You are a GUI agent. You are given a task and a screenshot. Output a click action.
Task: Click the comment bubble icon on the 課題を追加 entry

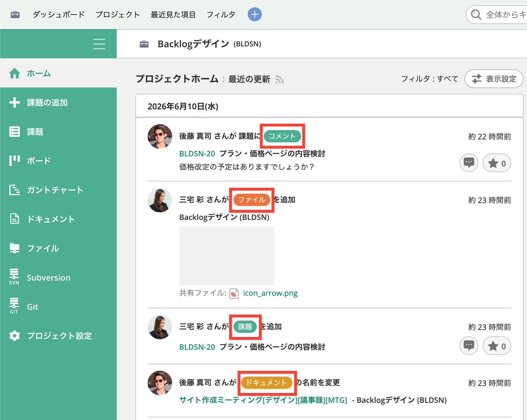pyautogui.click(x=469, y=346)
